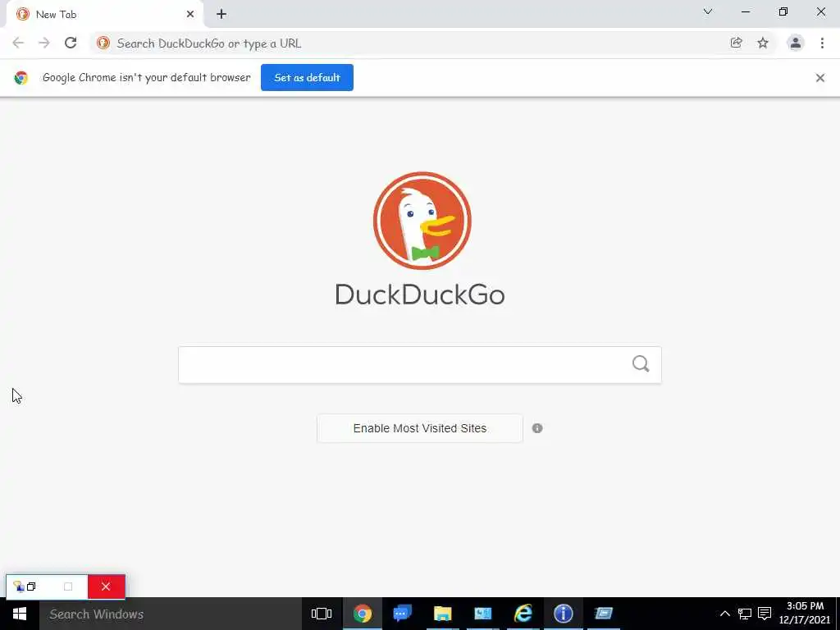Image resolution: width=840 pixels, height=630 pixels.
Task: Launch Internet Explorer from the taskbar
Action: tap(523, 614)
